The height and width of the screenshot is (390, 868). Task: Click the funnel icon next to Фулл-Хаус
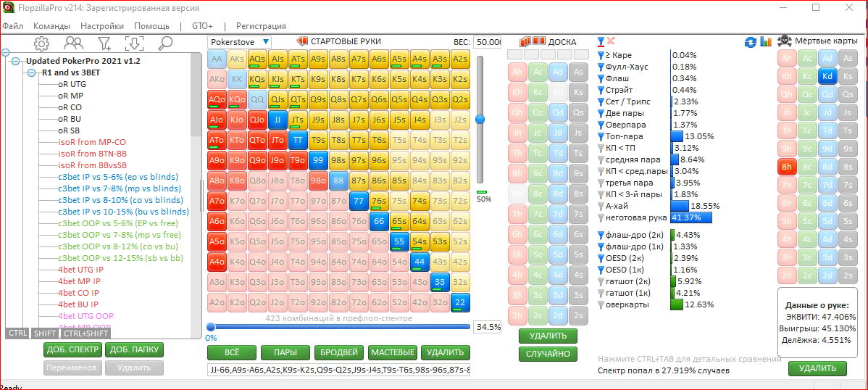601,67
